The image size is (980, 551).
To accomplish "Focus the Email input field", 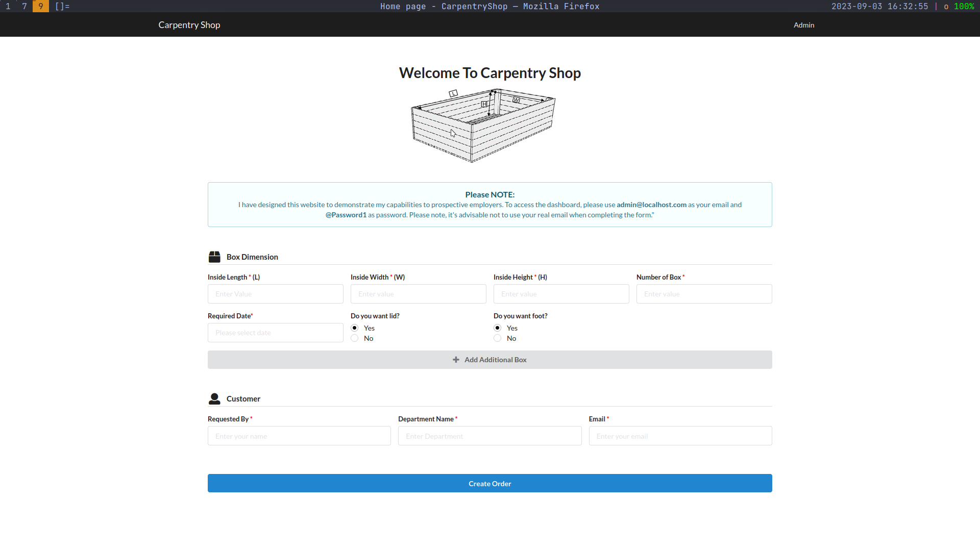I will (x=680, y=436).
